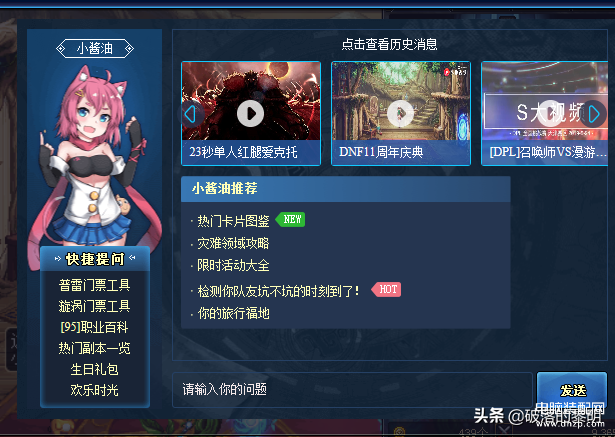This screenshot has height=437, width=615.
Task: Click the 小酱油 catgirl mascot image
Action: (94, 157)
